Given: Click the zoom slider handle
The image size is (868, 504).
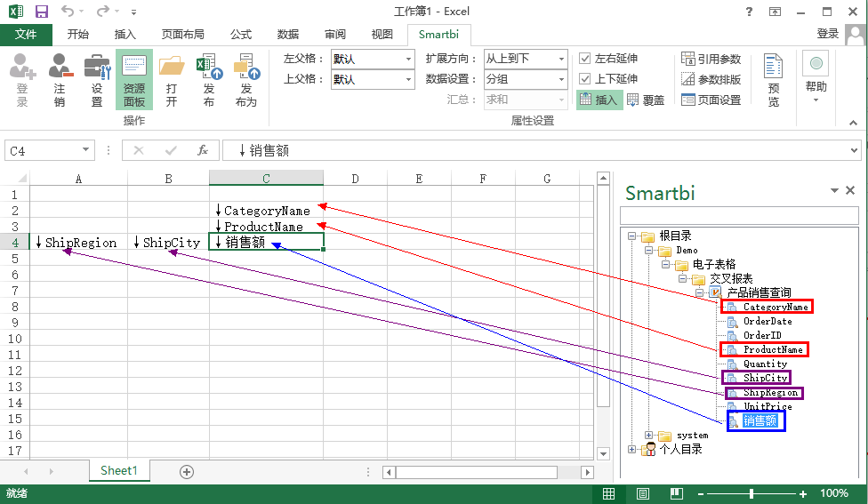Looking at the screenshot, I should pos(751,493).
